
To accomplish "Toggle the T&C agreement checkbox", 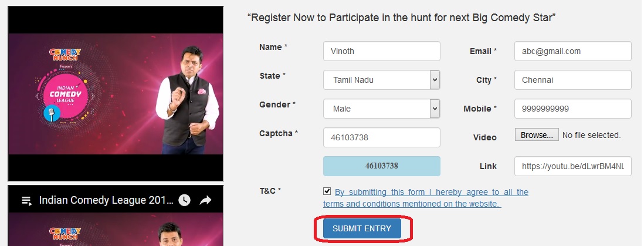I will pyautogui.click(x=327, y=191).
